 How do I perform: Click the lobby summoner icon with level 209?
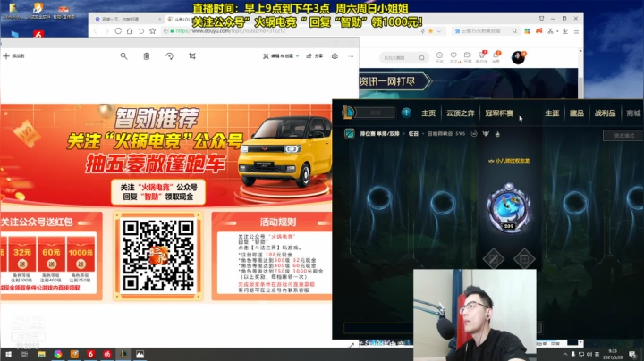(508, 208)
